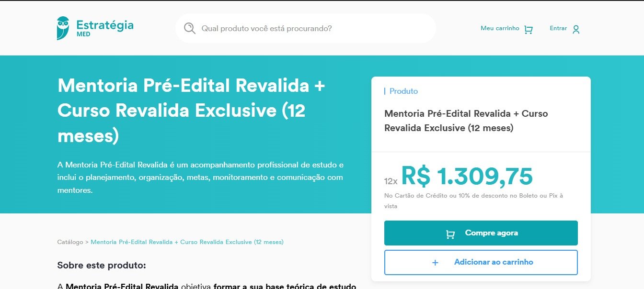Add product with Adicionar ao carrinho button
Image resolution: width=644 pixels, height=289 pixels.
pos(481,262)
